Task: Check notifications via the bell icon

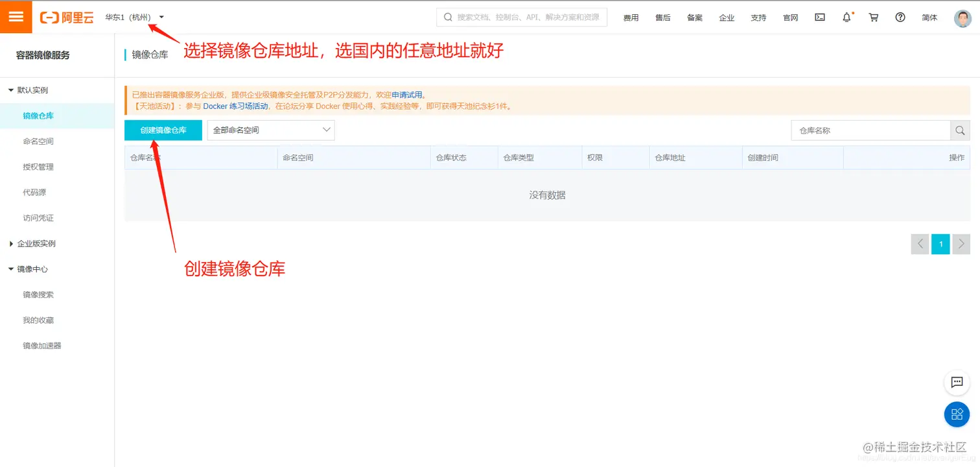Action: pos(846,18)
